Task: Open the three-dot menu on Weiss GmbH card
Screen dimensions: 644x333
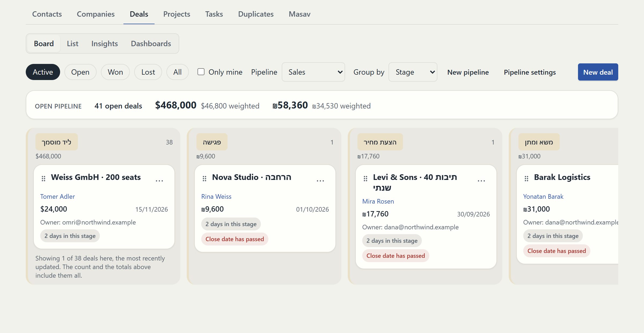Action: point(159,181)
